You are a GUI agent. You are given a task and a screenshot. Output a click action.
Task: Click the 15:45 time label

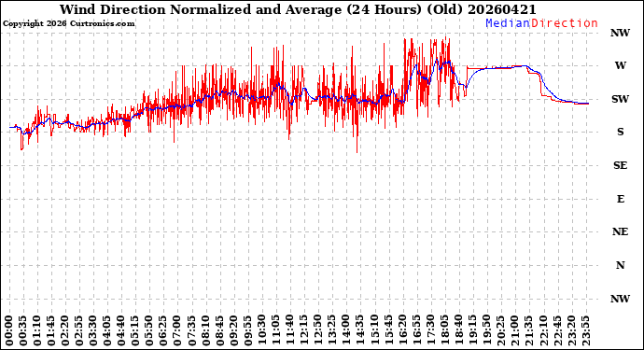(x=389, y=330)
